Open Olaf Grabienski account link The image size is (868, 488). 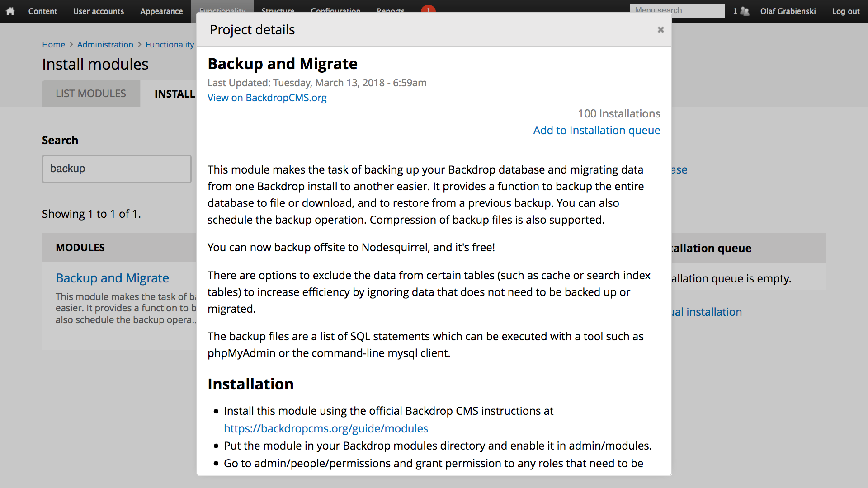788,11
